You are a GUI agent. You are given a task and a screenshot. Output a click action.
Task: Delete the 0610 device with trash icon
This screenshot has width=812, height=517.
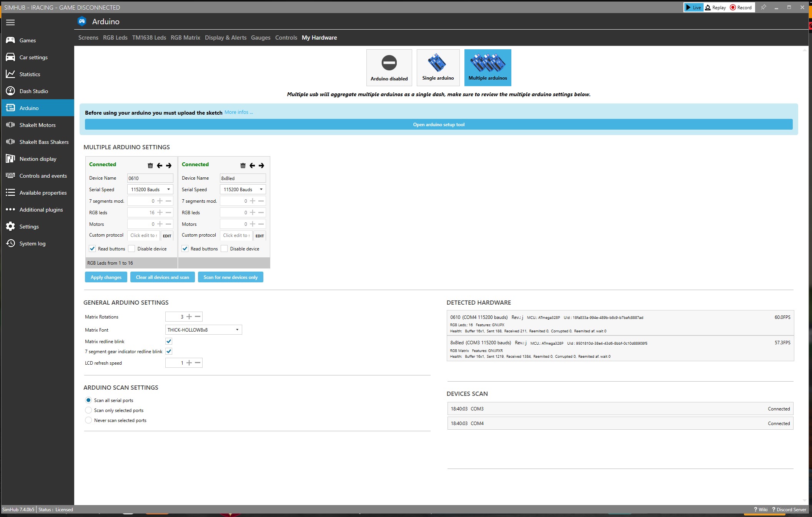point(150,165)
